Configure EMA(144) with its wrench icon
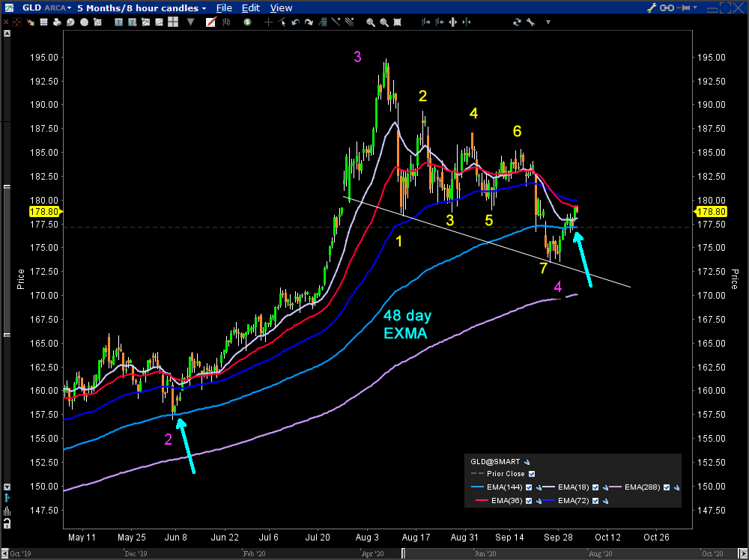 pos(539,487)
